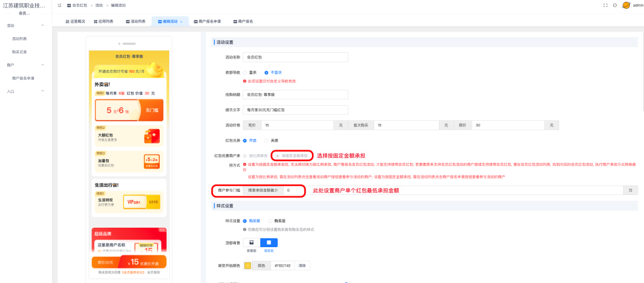Image resolution: width=644 pixels, height=283 pixels.
Task: Switch to the 运营概况 tab
Action: (x=75, y=21)
